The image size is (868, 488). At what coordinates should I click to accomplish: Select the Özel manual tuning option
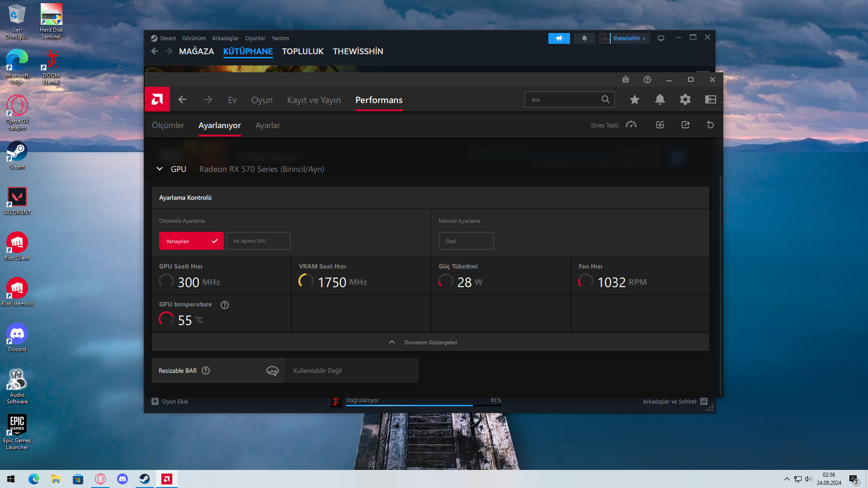tap(466, 241)
